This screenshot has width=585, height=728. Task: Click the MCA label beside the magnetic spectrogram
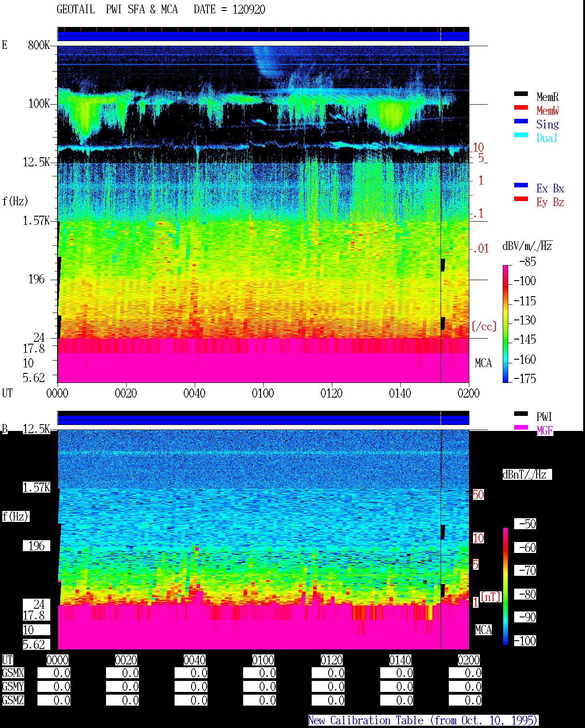tap(483, 630)
